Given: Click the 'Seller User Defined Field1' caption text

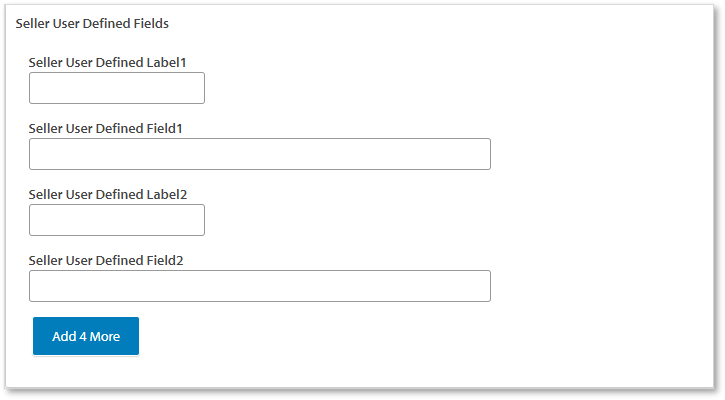Looking at the screenshot, I should coord(106,128).
